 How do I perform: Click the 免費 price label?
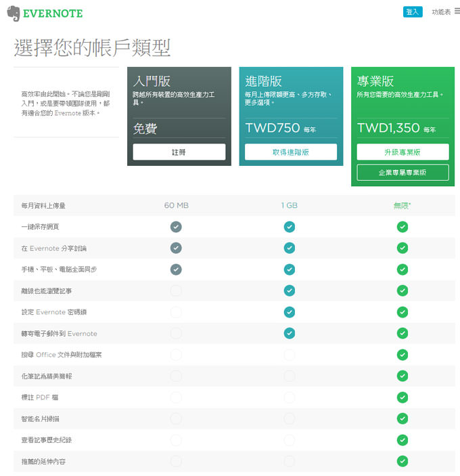coord(145,129)
